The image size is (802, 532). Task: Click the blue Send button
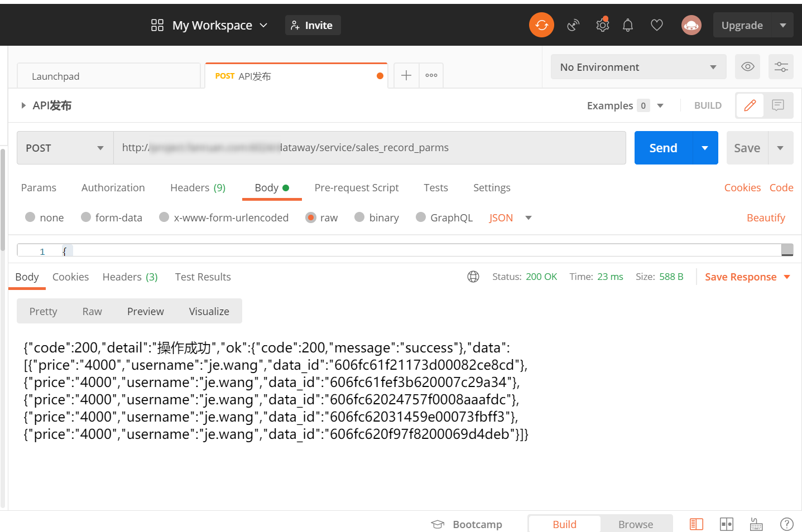coord(663,148)
